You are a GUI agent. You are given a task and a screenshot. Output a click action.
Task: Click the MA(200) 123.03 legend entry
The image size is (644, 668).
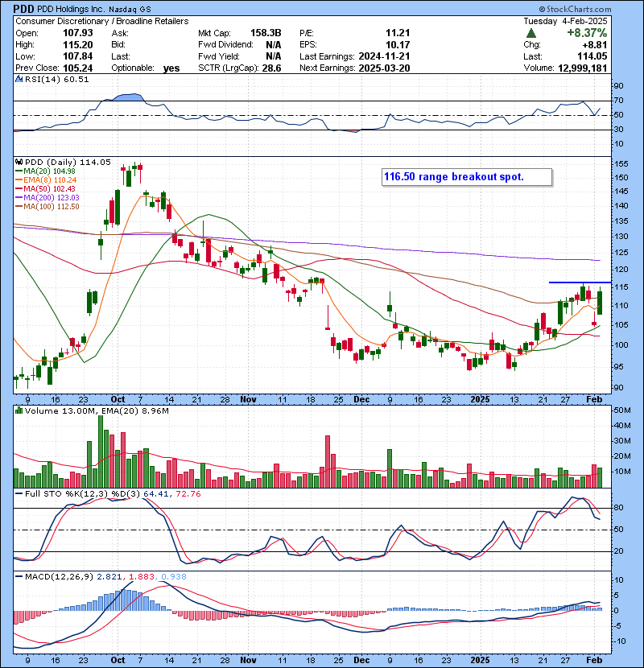coord(47,198)
